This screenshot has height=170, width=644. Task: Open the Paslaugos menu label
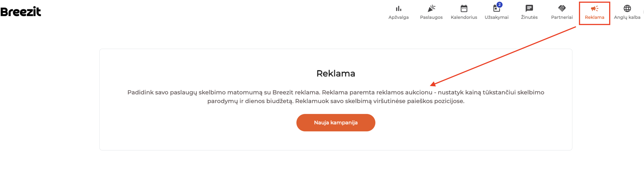[431, 17]
